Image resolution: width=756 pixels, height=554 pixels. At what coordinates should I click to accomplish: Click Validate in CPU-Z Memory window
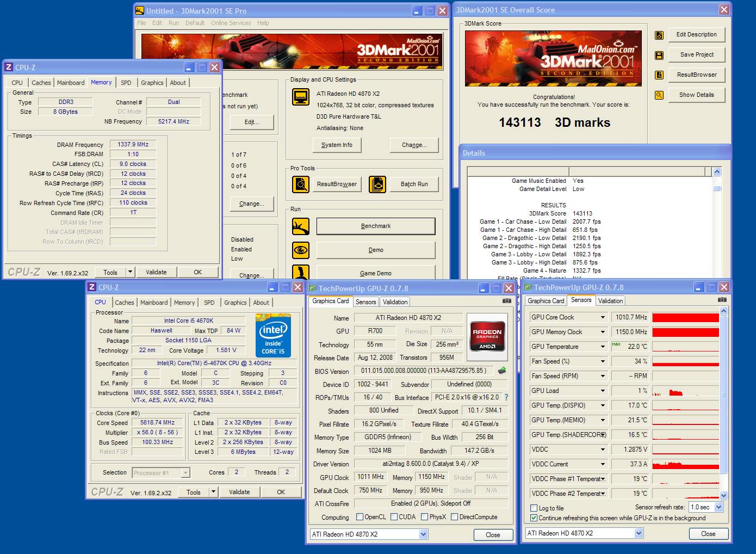[x=156, y=272]
